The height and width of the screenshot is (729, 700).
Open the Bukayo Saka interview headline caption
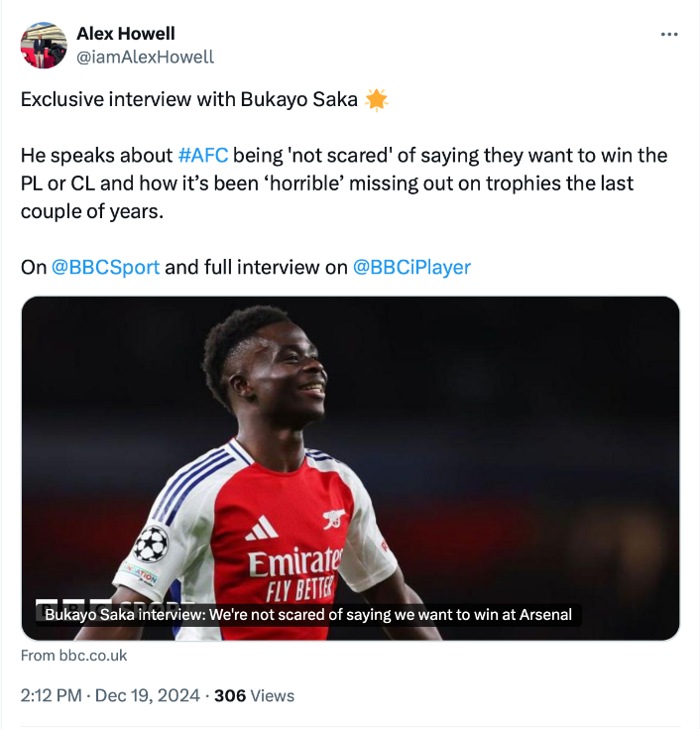pos(308,614)
